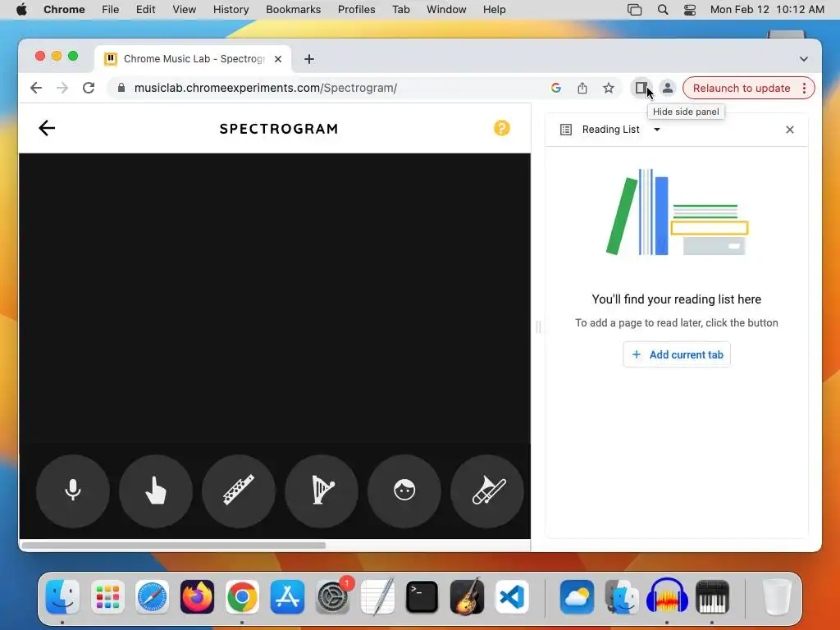Open Chrome three-dot menu
840x630 pixels.
click(x=804, y=89)
